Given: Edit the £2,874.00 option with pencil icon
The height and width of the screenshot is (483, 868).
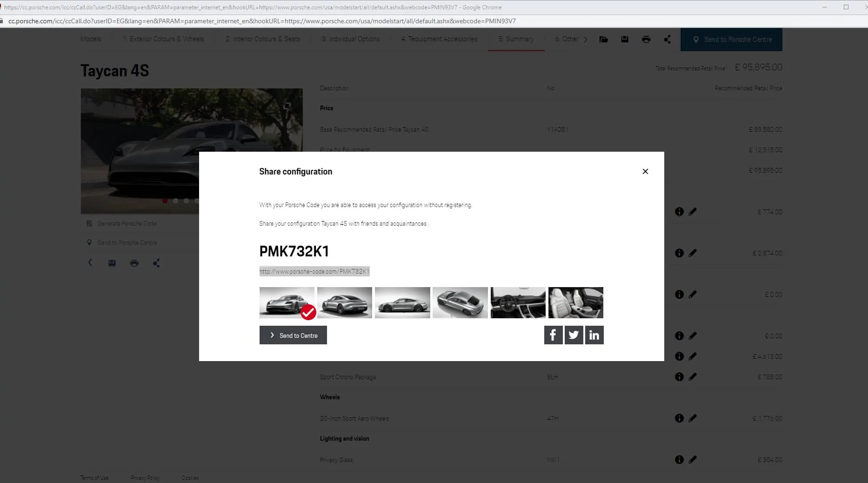Looking at the screenshot, I should 693,253.
